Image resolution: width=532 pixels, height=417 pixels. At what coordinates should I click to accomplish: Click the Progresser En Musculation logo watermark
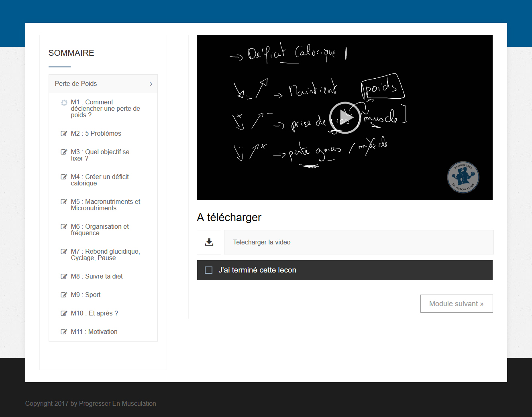(463, 177)
